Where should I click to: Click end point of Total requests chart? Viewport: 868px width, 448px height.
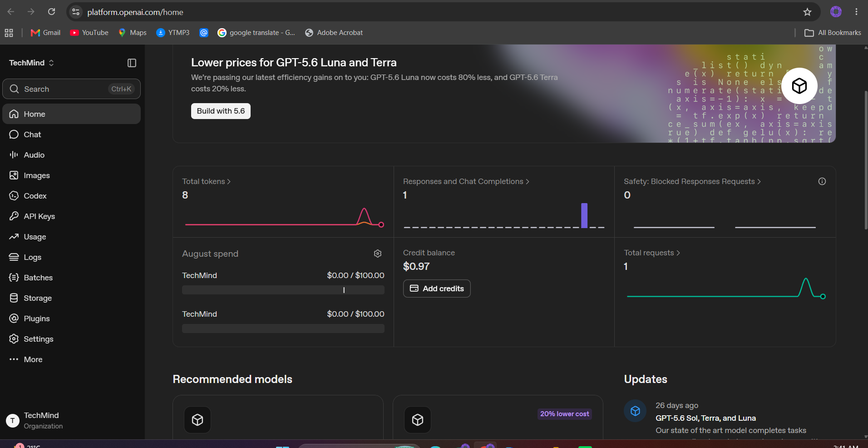[x=823, y=296]
